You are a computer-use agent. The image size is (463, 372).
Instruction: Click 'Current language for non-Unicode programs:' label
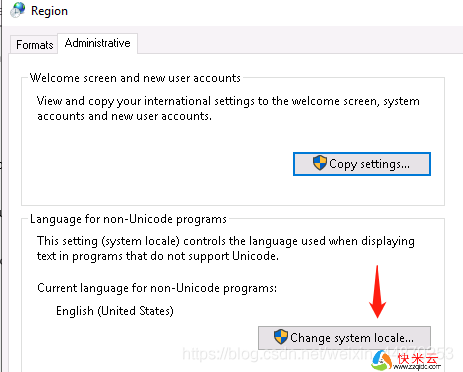[x=157, y=288]
